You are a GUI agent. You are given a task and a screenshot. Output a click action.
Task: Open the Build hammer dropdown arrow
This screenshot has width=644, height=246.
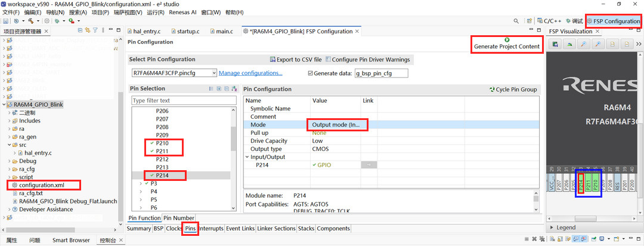point(38,20)
